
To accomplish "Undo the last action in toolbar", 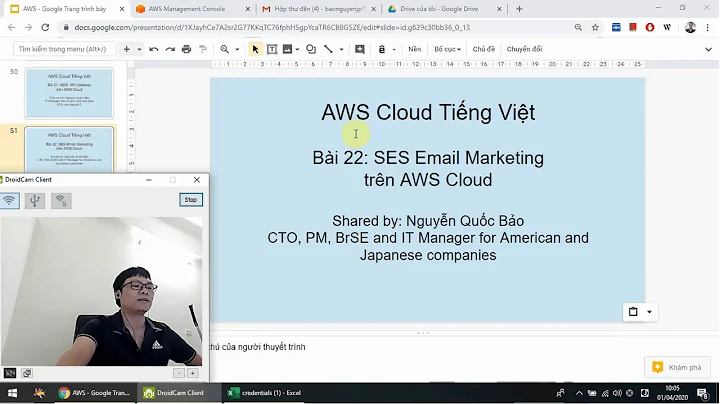I will (154, 49).
